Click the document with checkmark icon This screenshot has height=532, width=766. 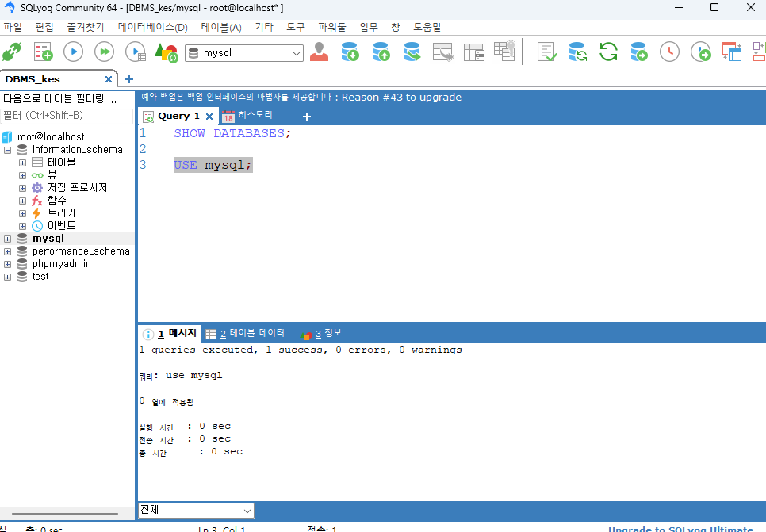pos(547,52)
